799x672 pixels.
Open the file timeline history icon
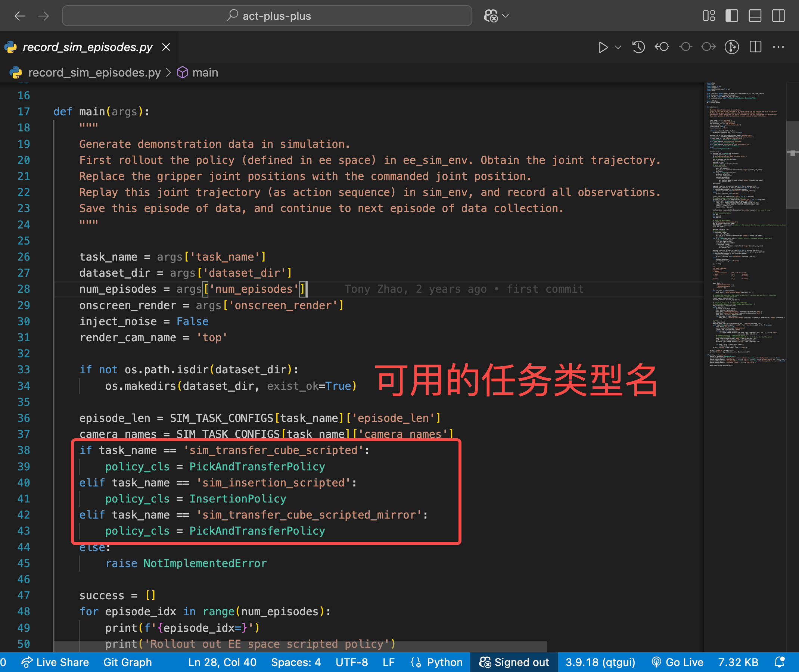coord(638,47)
